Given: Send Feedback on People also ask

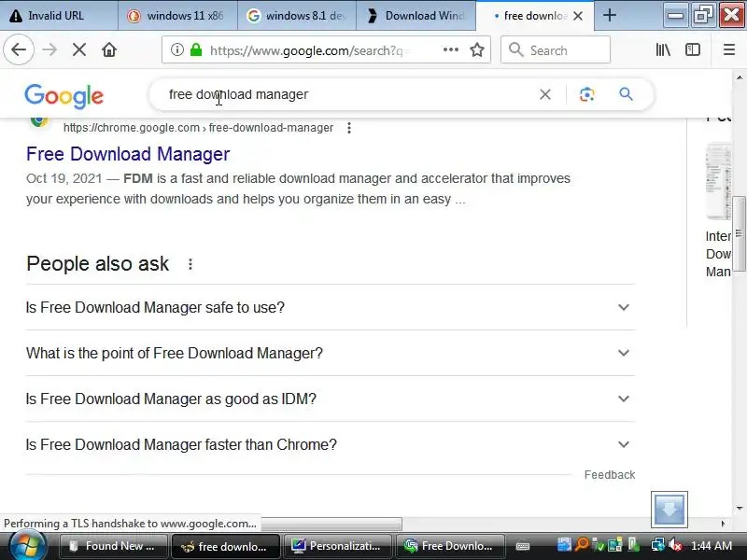Looking at the screenshot, I should 610,475.
